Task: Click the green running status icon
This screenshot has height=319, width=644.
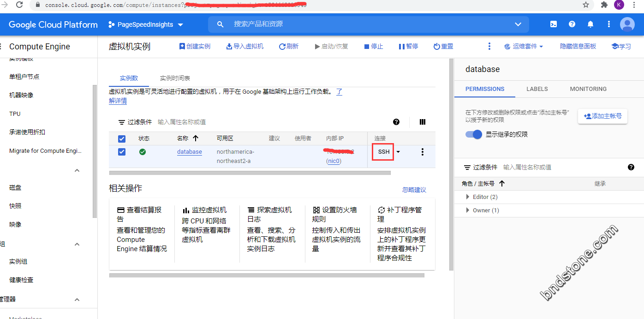Action: click(143, 151)
